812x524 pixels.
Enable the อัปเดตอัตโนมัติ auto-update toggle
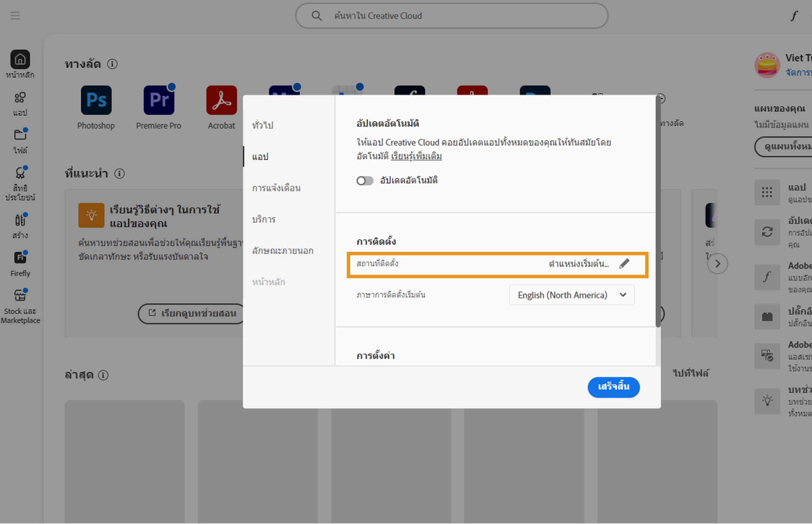(x=364, y=180)
